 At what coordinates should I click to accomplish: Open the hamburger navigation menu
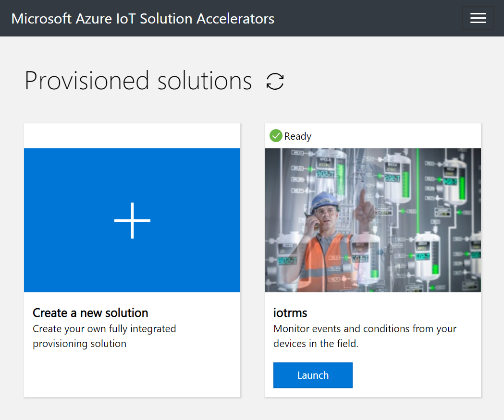click(x=478, y=18)
